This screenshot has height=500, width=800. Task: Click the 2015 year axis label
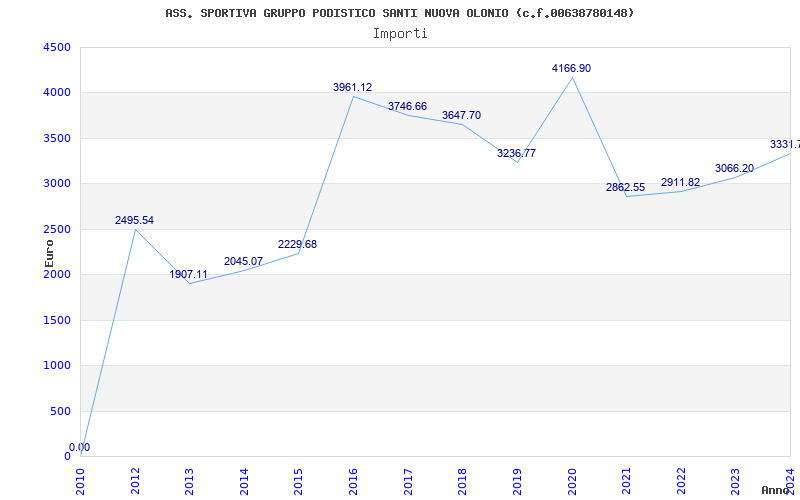pos(299,482)
